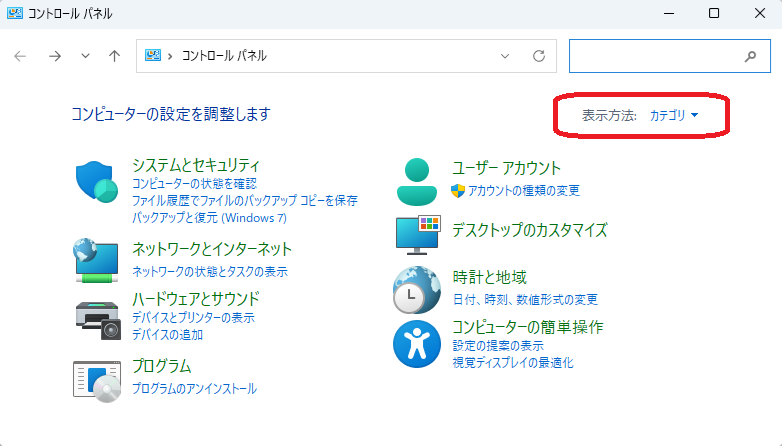Click the refresh button in address bar
Screen dimensions: 782x446
click(539, 56)
